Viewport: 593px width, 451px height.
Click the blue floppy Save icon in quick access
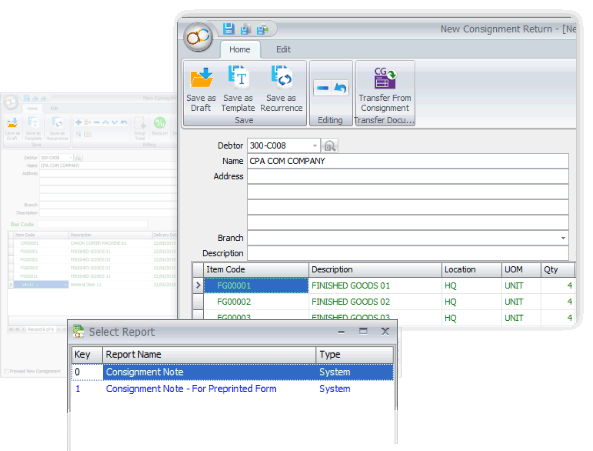click(x=228, y=29)
